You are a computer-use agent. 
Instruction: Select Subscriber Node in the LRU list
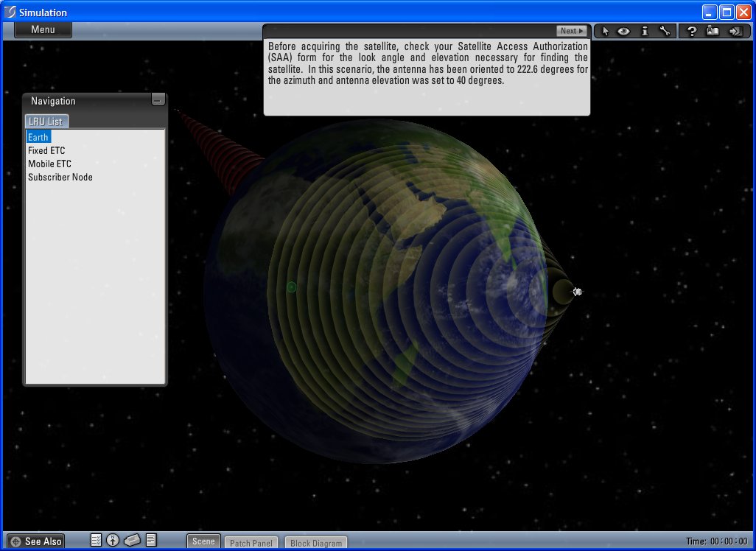coord(60,177)
